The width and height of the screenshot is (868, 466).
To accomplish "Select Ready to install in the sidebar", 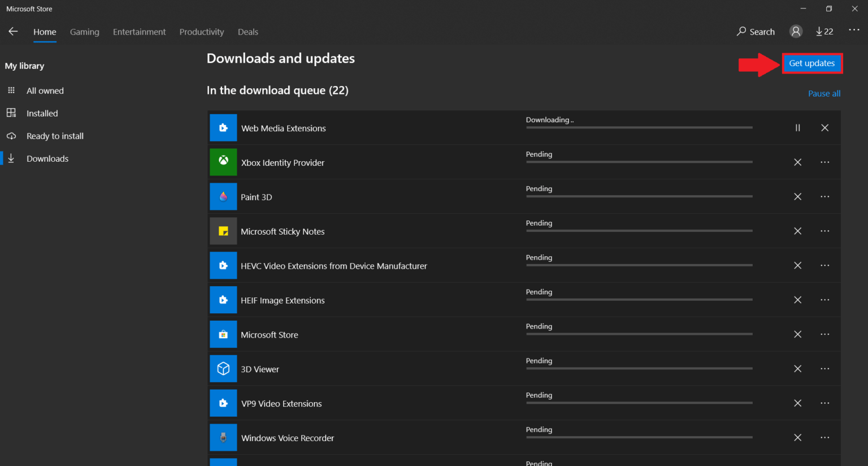I will [x=55, y=136].
